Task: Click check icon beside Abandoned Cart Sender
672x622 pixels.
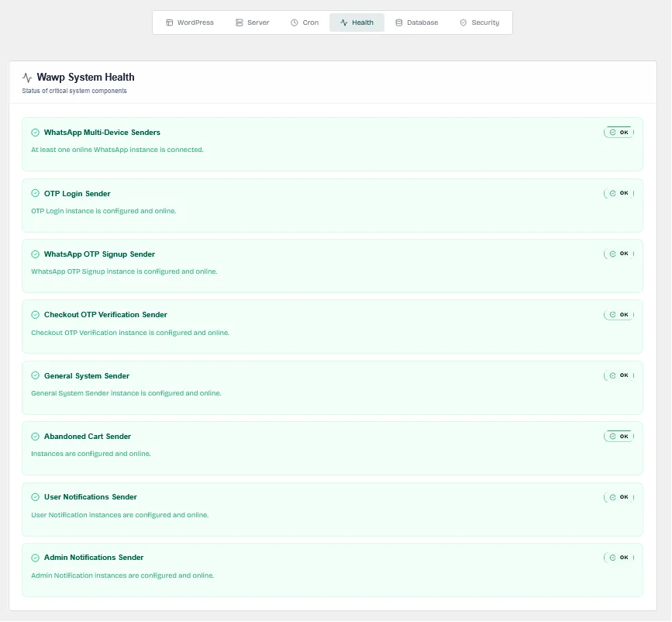Action: pyautogui.click(x=35, y=437)
